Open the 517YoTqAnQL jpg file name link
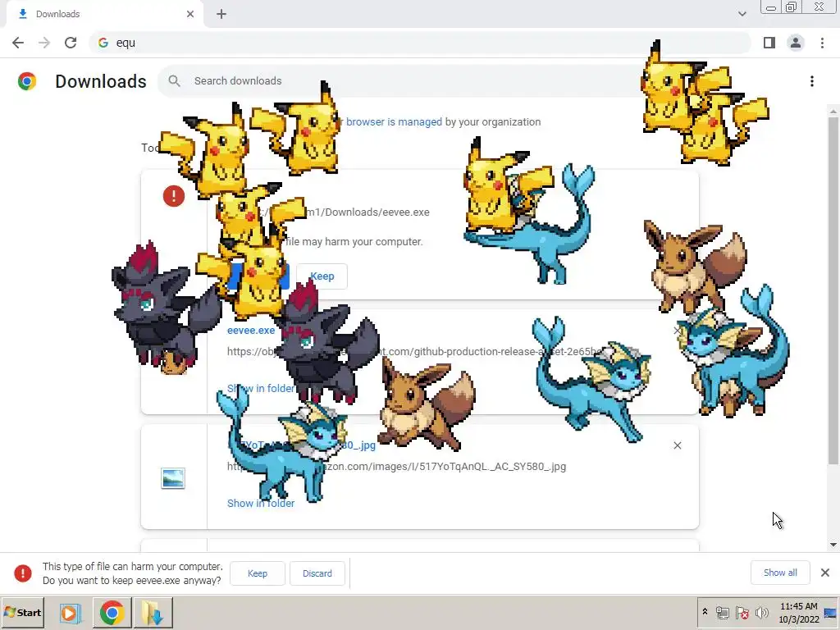This screenshot has height=630, width=840. tap(302, 445)
